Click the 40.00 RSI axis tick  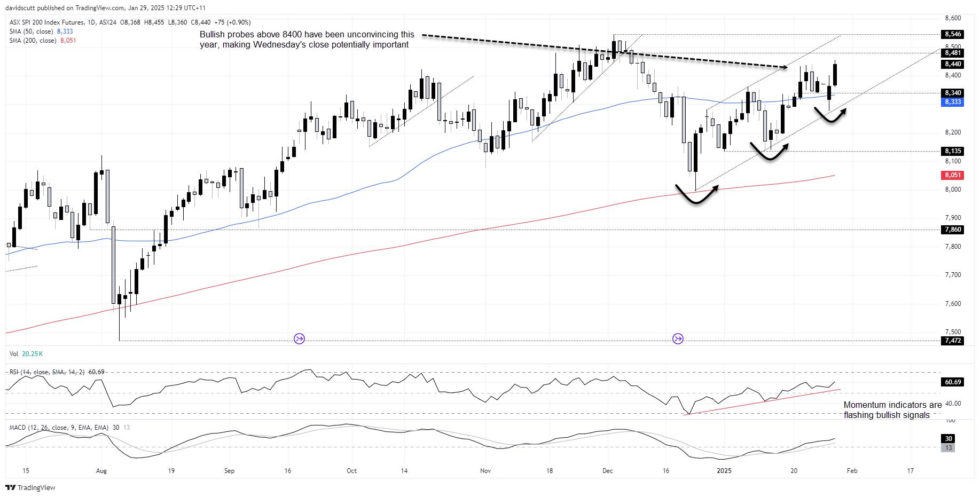[953, 404]
